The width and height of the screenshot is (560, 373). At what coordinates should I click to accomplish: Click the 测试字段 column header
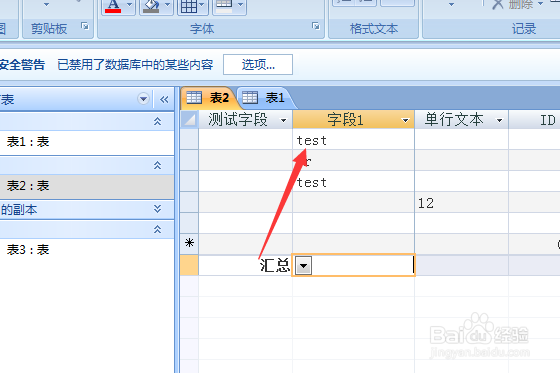[x=238, y=120]
